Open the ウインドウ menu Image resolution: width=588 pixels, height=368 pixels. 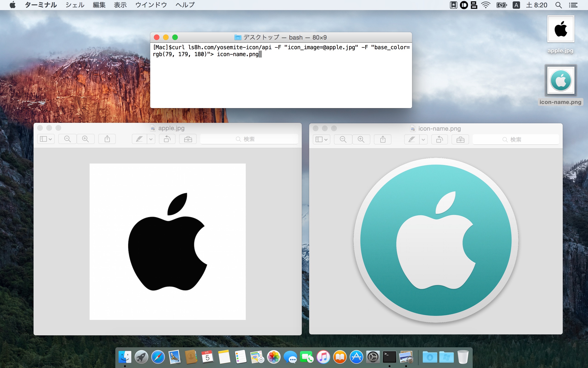(151, 5)
